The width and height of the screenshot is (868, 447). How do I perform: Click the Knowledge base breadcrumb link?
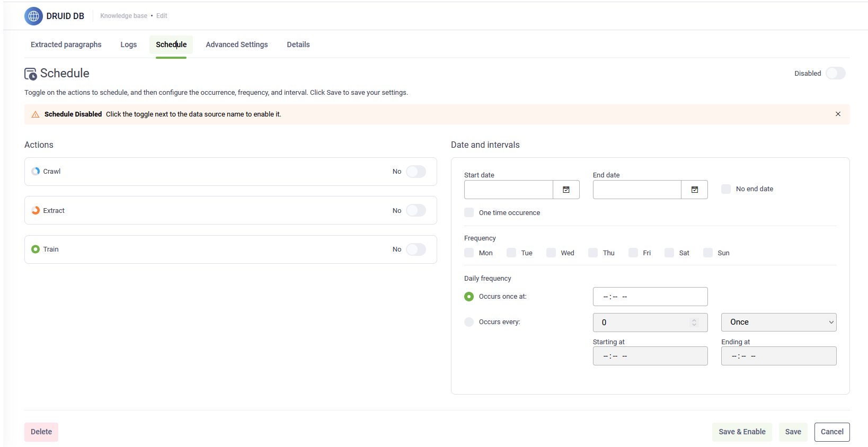tap(123, 16)
